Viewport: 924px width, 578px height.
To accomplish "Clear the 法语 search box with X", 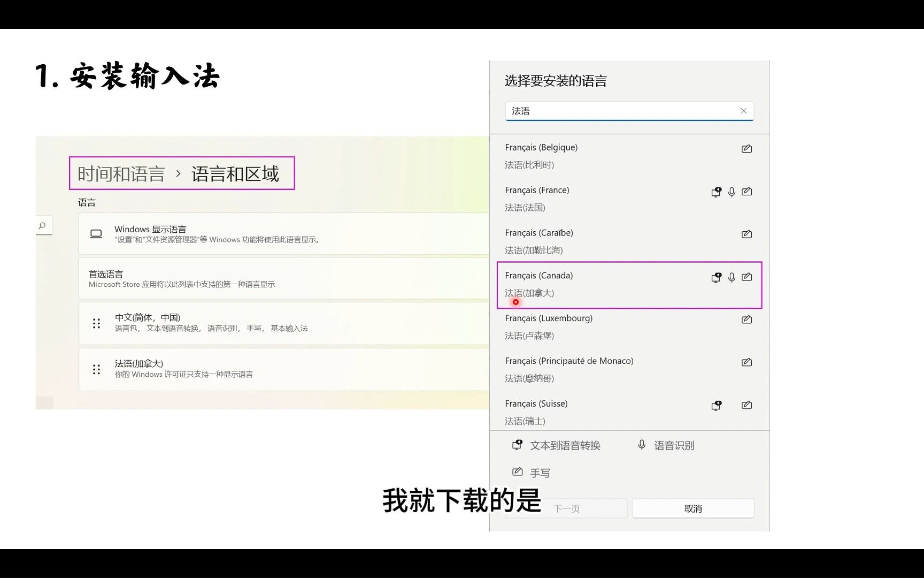I will pyautogui.click(x=743, y=111).
